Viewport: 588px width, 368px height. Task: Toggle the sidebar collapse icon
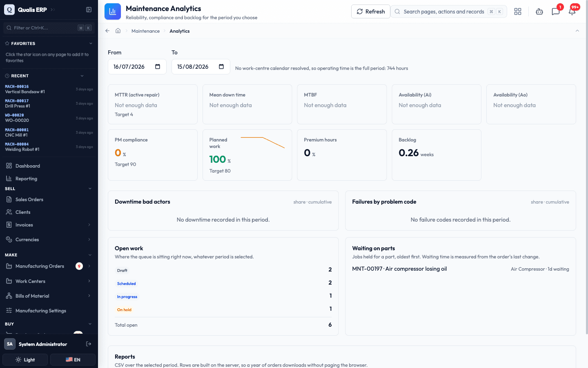pyautogui.click(x=89, y=9)
